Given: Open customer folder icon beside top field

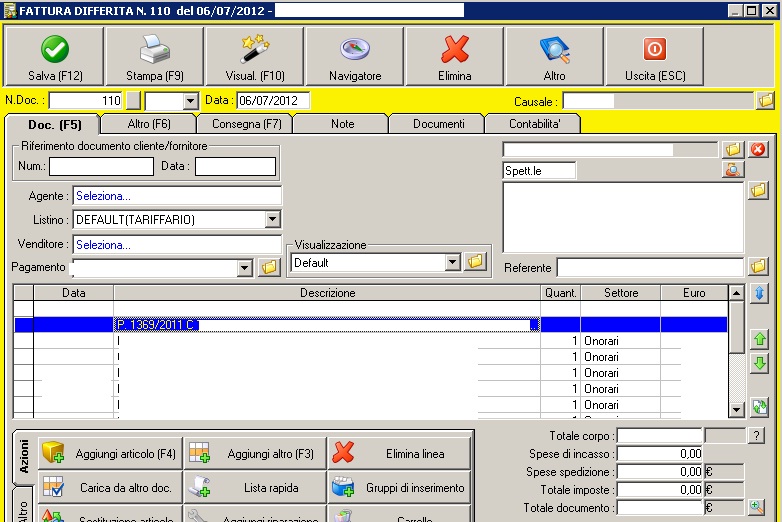Looking at the screenshot, I should click(x=733, y=149).
